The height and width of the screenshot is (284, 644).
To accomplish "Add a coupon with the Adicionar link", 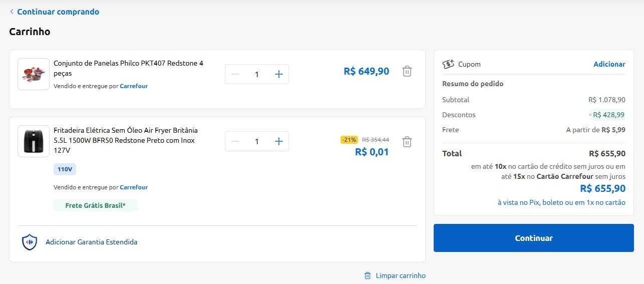I will [x=609, y=64].
